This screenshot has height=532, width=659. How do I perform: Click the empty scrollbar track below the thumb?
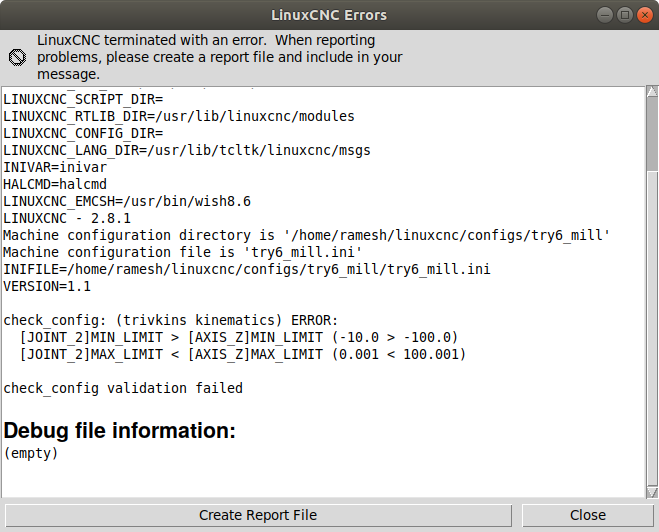652,329
